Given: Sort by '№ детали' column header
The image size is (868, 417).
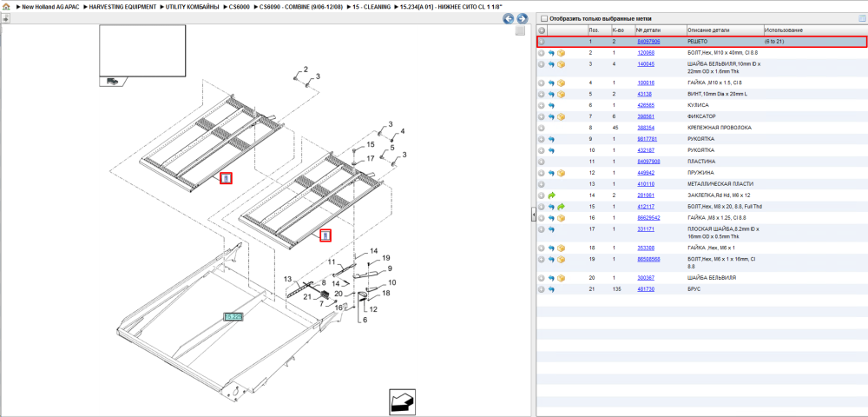Looking at the screenshot, I should pyautogui.click(x=660, y=30).
